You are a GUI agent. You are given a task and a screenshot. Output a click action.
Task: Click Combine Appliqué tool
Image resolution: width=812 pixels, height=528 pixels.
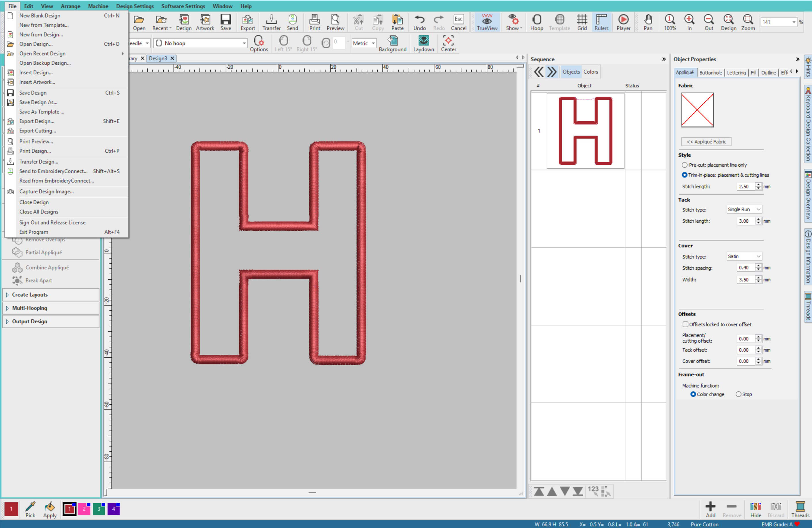[40, 268]
